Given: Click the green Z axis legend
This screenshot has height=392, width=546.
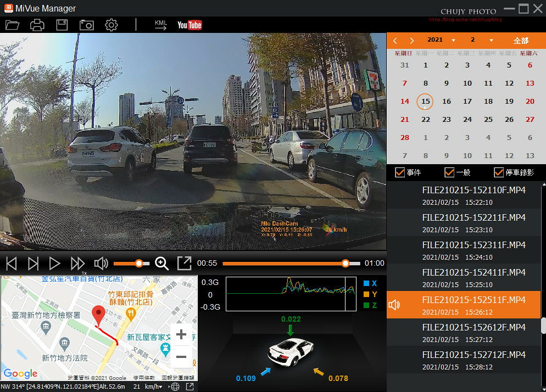Looking at the screenshot, I should (370, 305).
